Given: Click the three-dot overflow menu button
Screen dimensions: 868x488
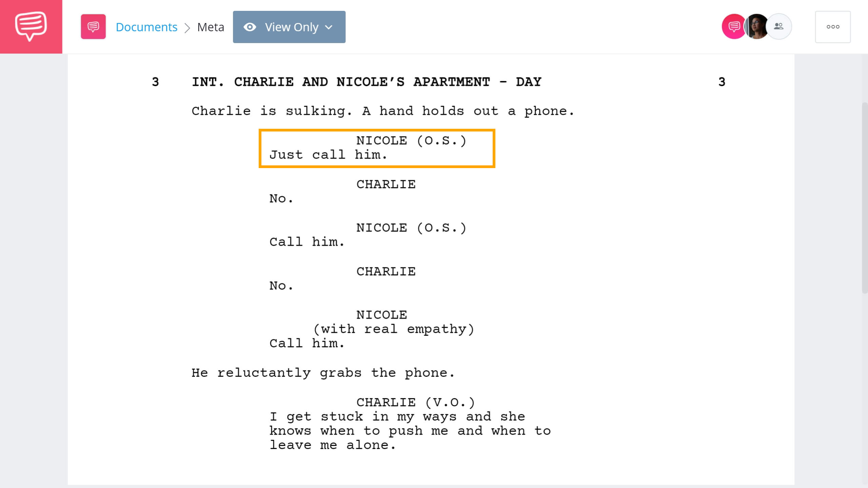Looking at the screenshot, I should 832,27.
